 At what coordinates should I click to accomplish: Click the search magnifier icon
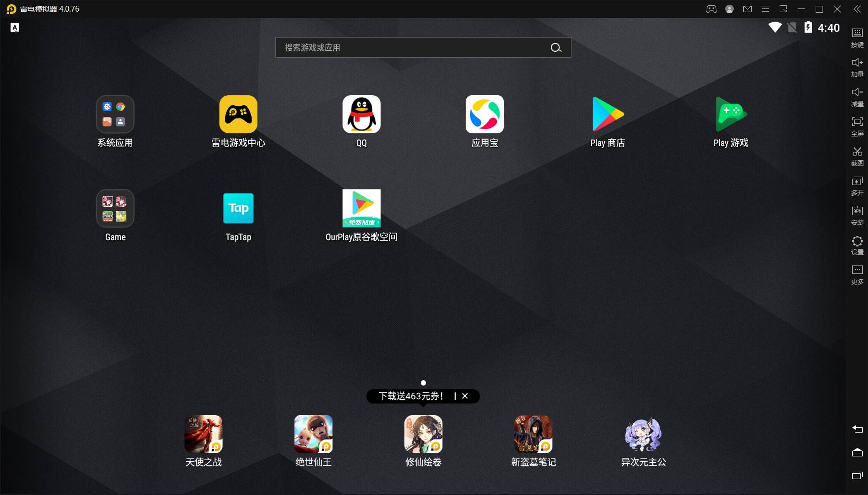(556, 48)
